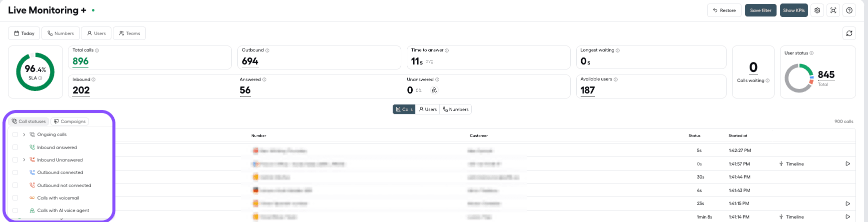Open the Teams filter dropdown
This screenshot has height=222, width=868.
click(x=129, y=33)
